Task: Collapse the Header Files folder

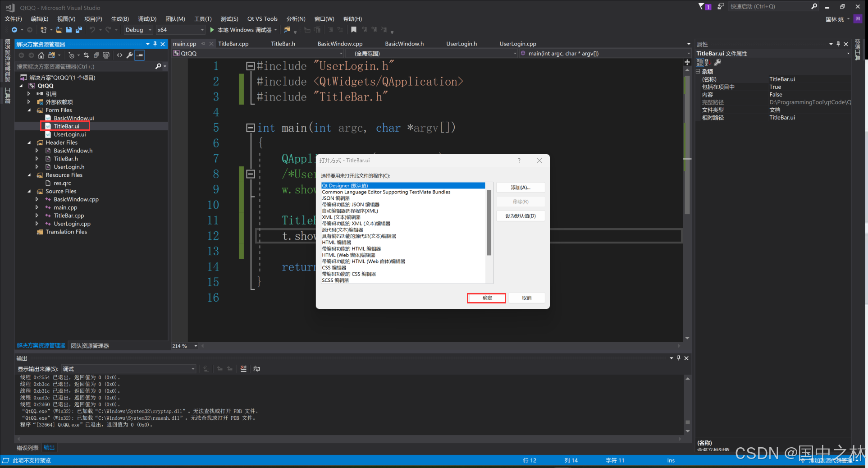Action: (29, 142)
